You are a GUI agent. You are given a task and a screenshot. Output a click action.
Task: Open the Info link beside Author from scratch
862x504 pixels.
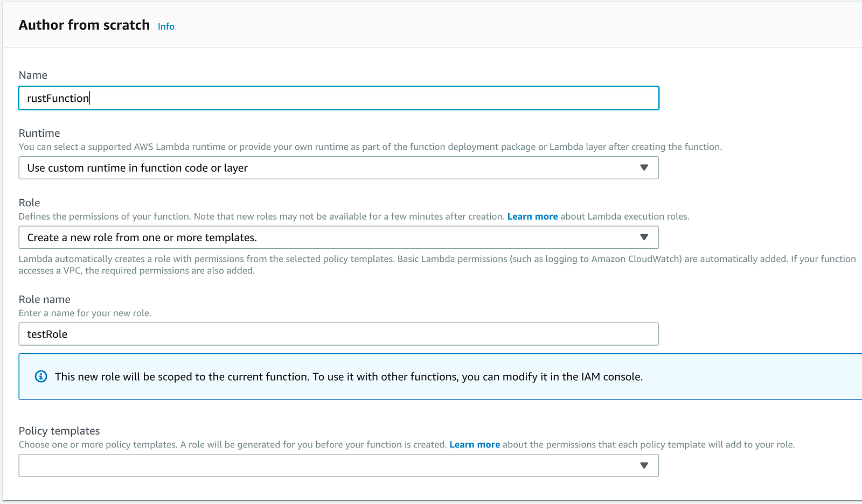point(166,26)
